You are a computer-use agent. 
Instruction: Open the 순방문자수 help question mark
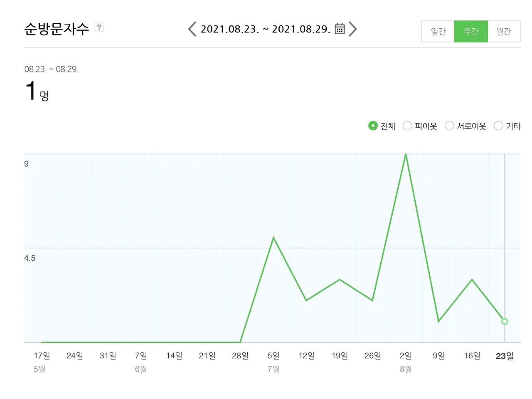coord(99,27)
